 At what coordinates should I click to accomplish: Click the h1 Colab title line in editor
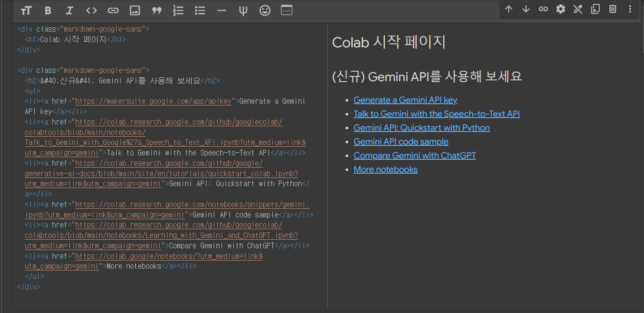click(75, 40)
